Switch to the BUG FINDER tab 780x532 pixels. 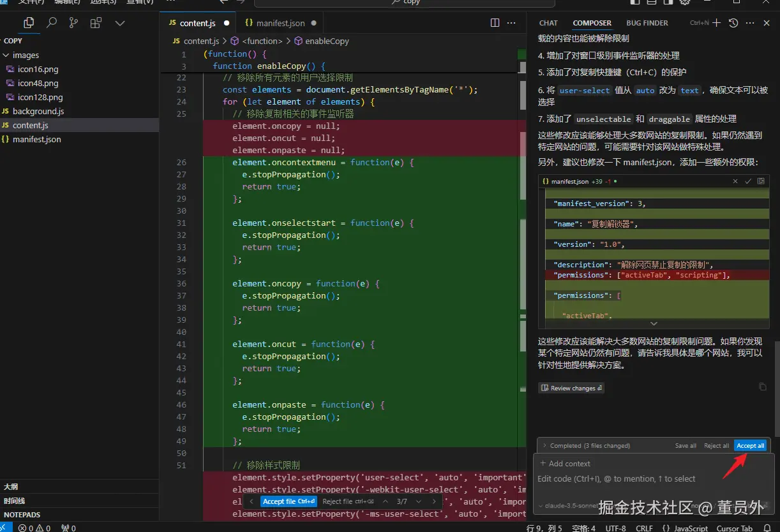pyautogui.click(x=647, y=23)
